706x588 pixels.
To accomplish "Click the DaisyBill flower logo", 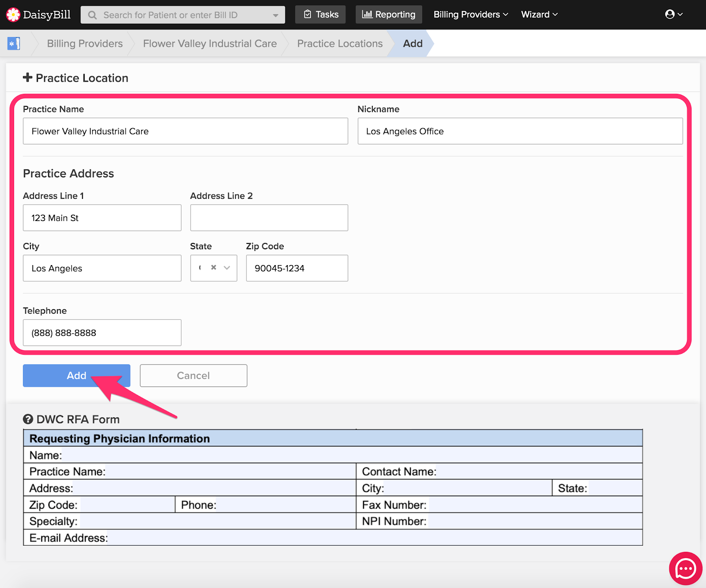I will click(13, 15).
